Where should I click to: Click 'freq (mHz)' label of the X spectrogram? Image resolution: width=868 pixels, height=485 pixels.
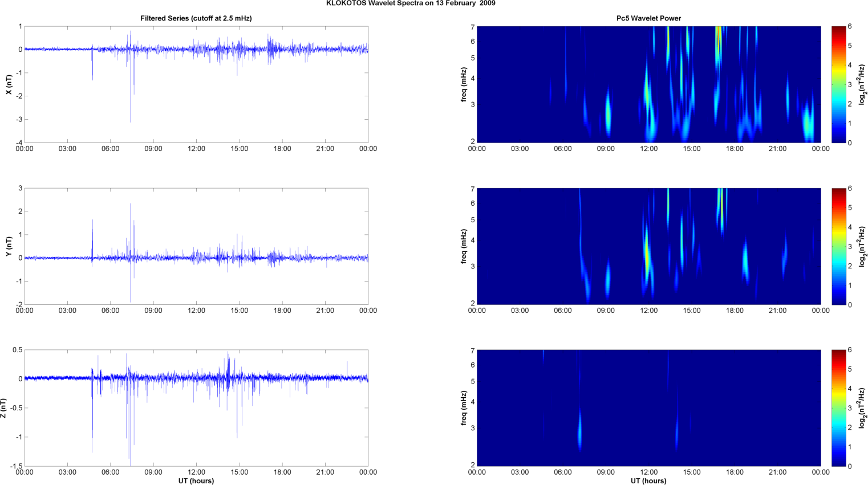pos(464,84)
